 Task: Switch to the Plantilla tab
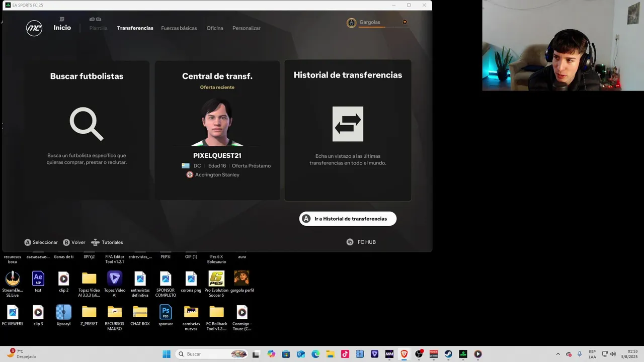[98, 28]
